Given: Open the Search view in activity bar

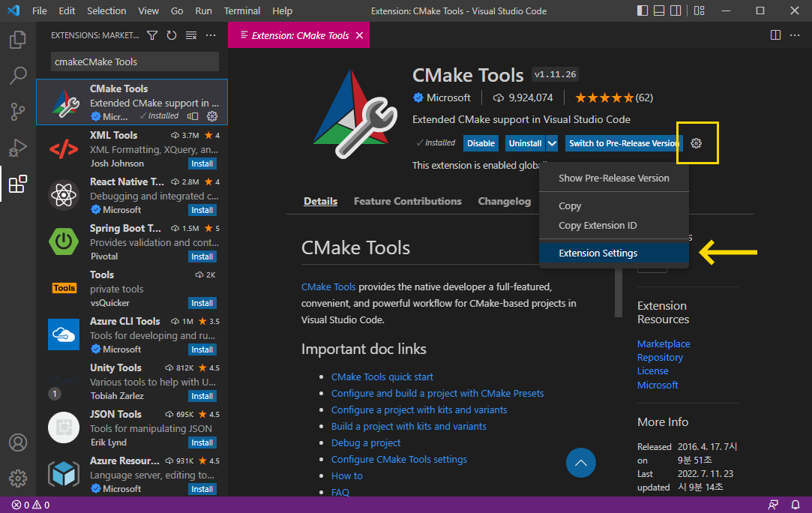Looking at the screenshot, I should (17, 76).
